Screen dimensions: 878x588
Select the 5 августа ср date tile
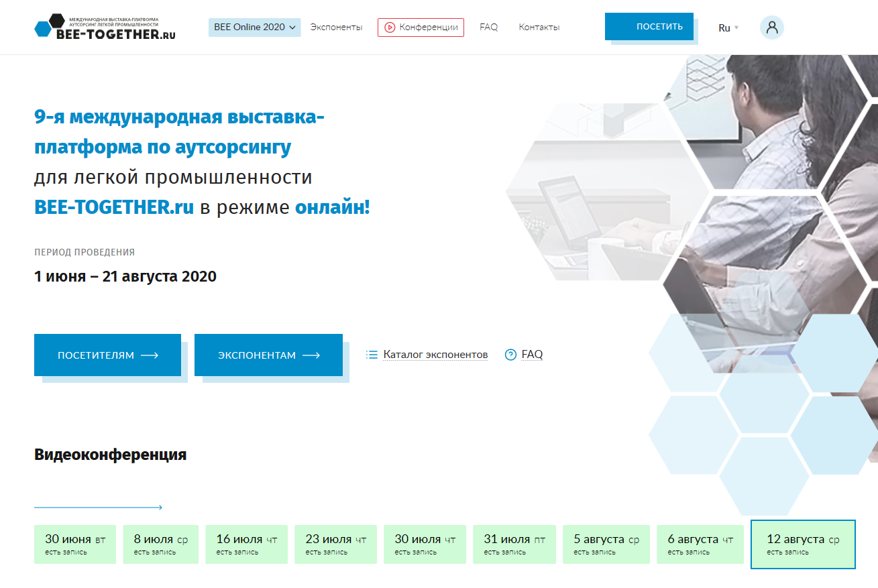(x=606, y=544)
